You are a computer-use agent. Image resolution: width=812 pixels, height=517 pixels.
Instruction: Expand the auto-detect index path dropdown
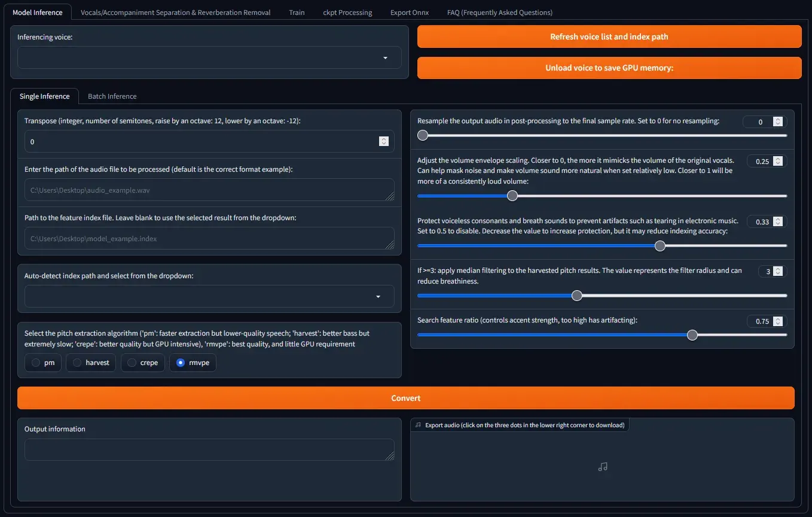(209, 296)
